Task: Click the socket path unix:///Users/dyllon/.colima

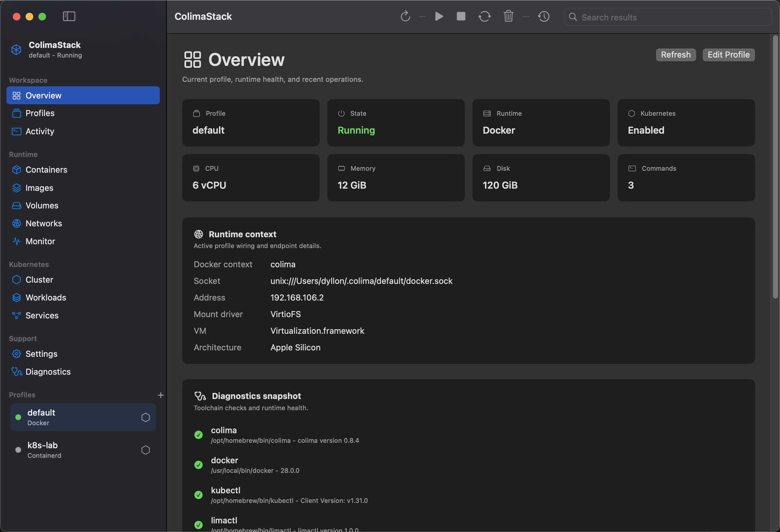Action: 362,281
